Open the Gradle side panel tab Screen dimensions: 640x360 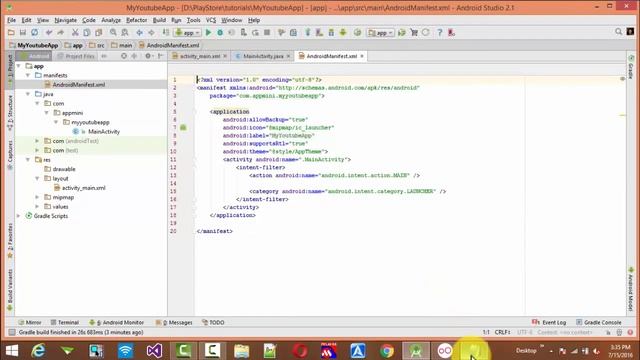coord(631,67)
